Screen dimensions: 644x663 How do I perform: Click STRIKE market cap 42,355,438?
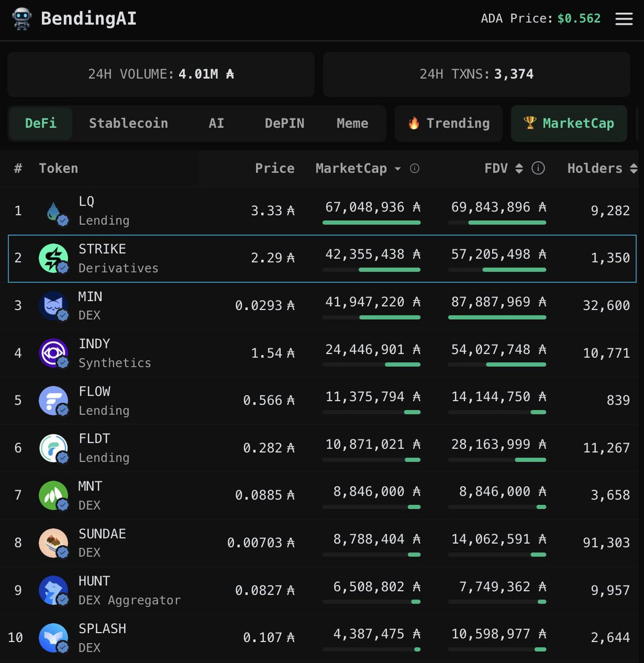point(373,254)
